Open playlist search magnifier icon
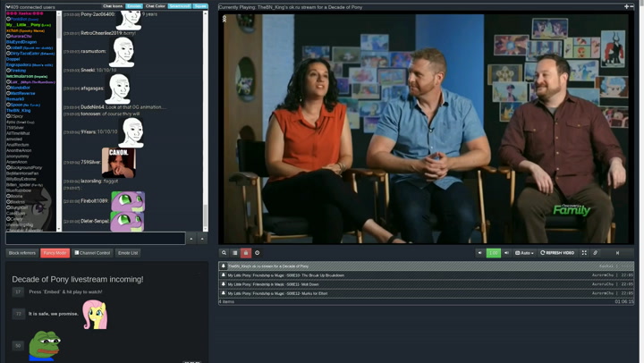 [x=225, y=253]
